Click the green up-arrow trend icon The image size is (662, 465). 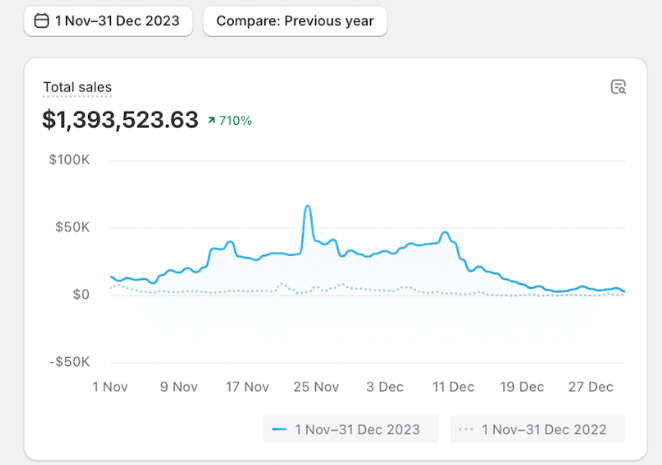212,121
